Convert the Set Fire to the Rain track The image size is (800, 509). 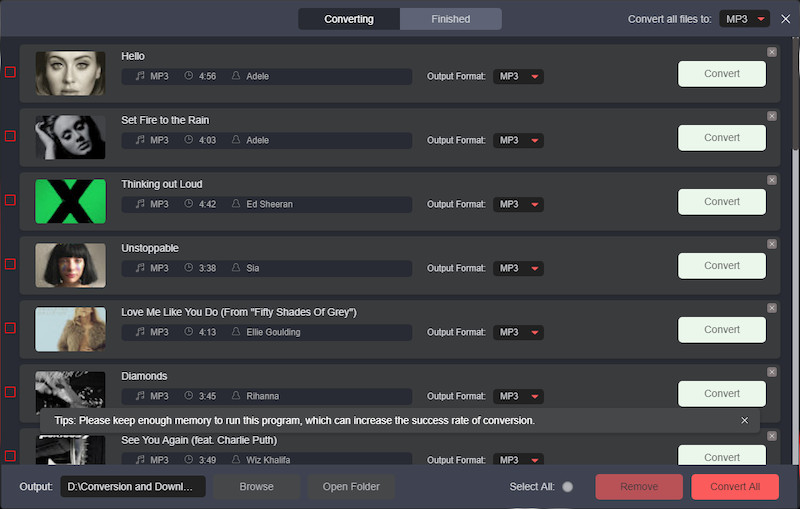tap(722, 138)
